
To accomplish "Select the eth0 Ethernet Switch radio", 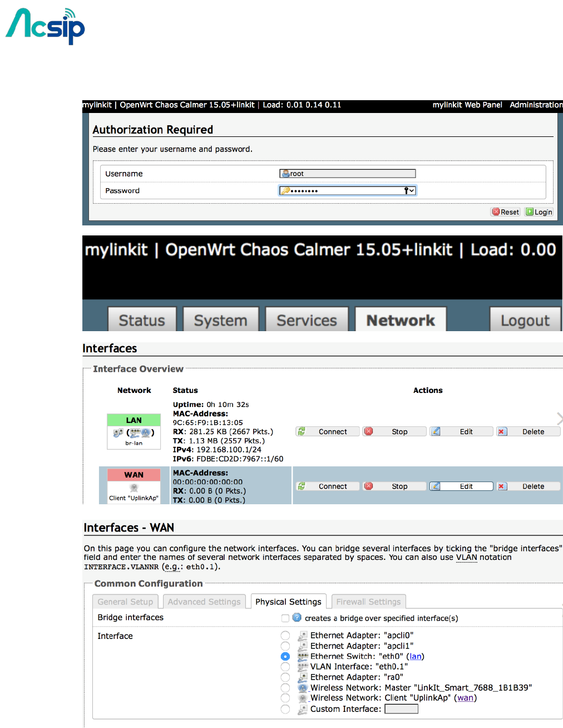I will (285, 657).
